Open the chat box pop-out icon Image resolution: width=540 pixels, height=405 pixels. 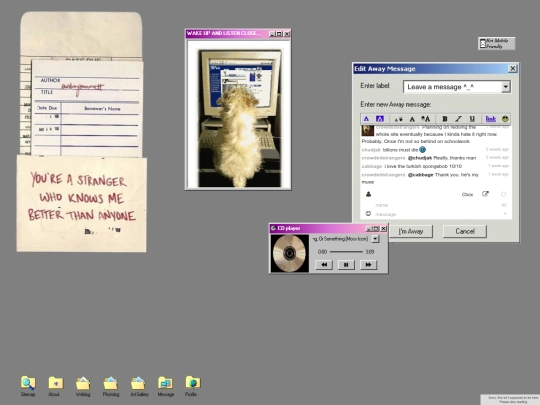[x=485, y=194]
